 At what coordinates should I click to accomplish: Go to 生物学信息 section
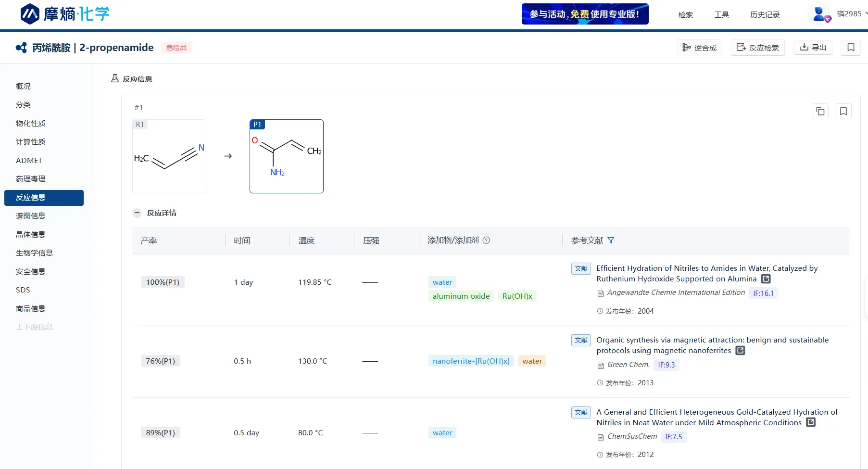pos(34,253)
